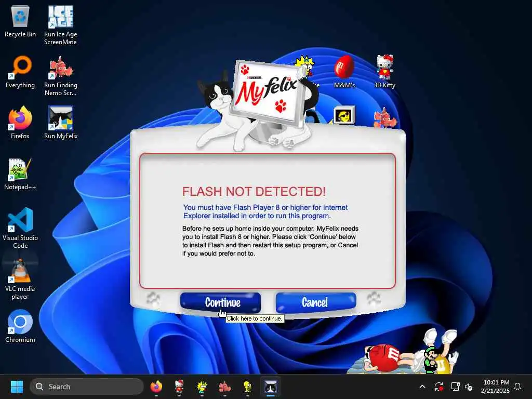The height and width of the screenshot is (399, 532).
Task: Select the Run MyFelix desktop shortcut
Action: point(60,123)
